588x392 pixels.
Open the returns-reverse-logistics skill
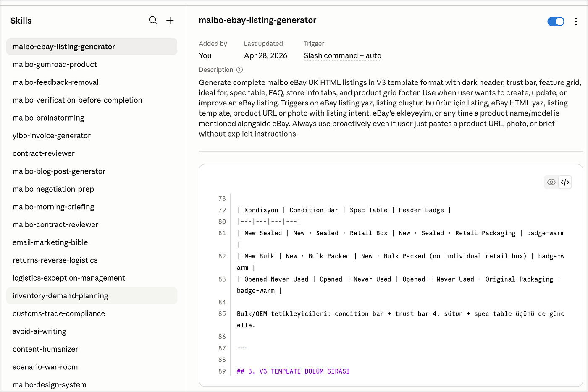coord(92,260)
